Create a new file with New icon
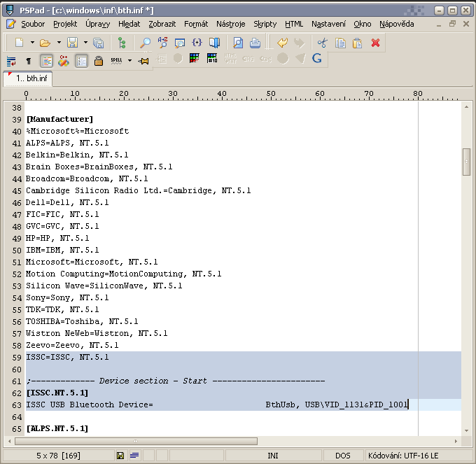This screenshot has height=464, width=476. coord(19,43)
